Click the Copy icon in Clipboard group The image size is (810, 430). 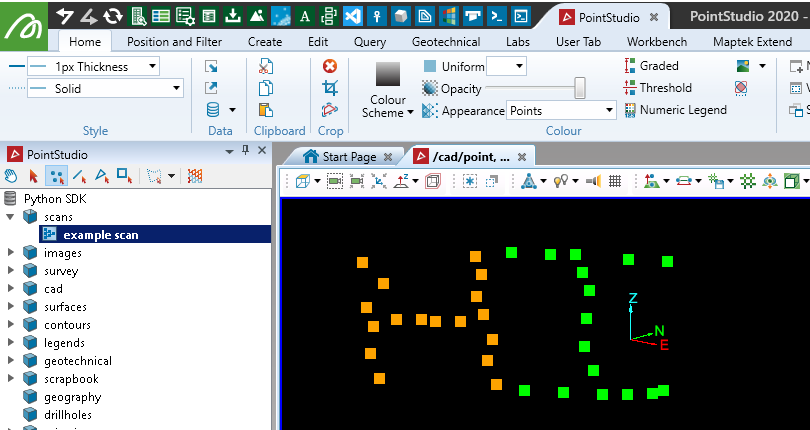[266, 88]
